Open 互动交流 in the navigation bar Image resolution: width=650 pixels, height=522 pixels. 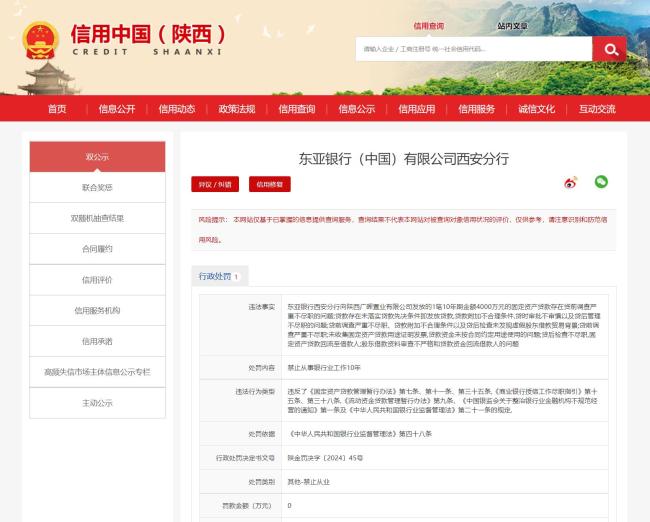click(x=597, y=109)
